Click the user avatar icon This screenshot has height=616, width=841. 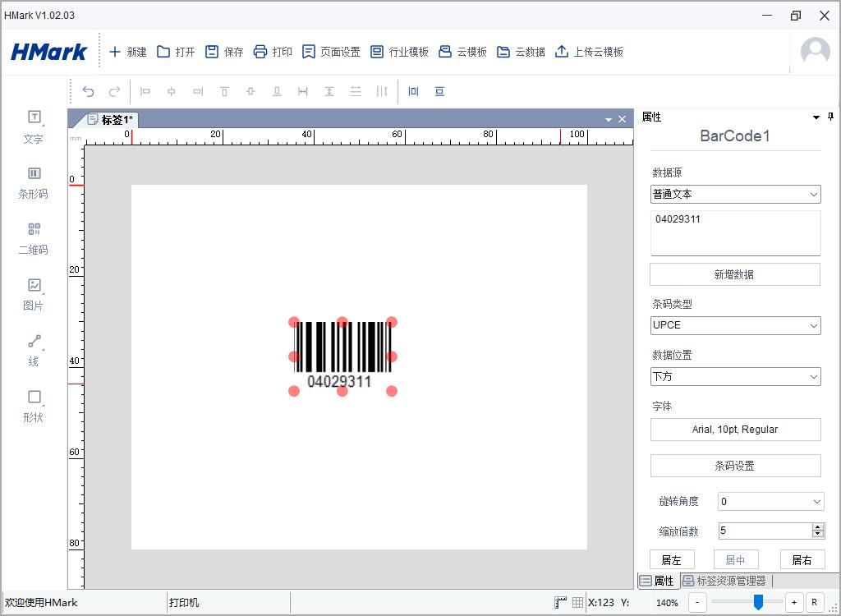point(816,52)
